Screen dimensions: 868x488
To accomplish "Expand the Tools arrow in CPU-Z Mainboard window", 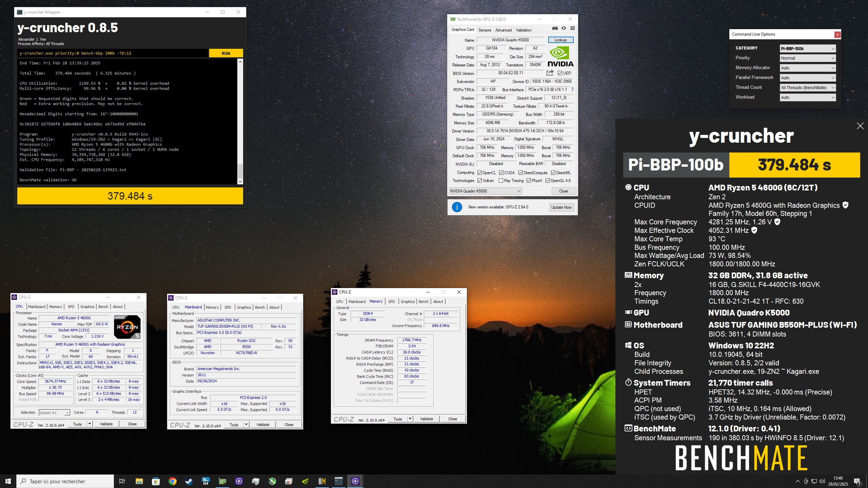I will 246,425.
